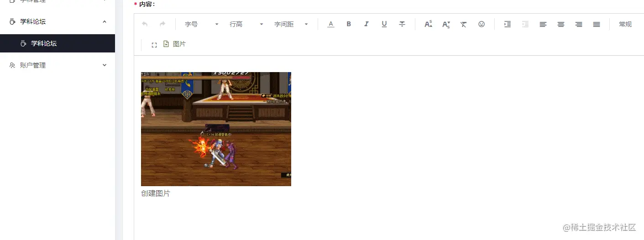Open the 行高 line height dropdown
This screenshot has height=240, width=644.
(x=246, y=24)
